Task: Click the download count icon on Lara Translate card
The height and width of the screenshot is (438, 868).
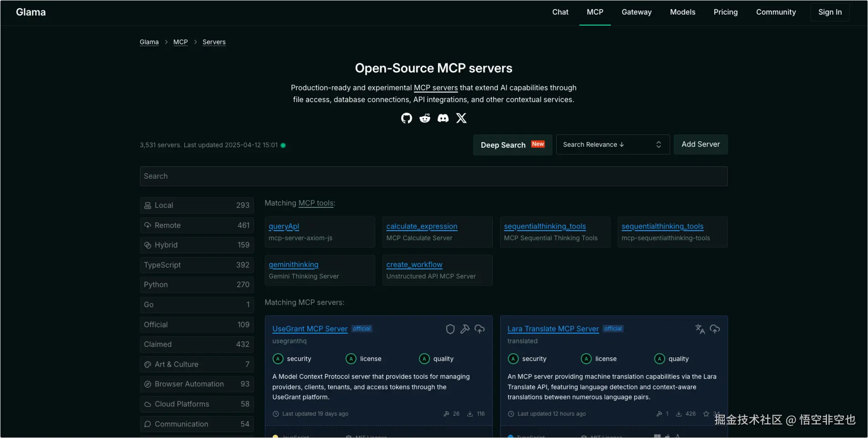Action: tap(679, 414)
